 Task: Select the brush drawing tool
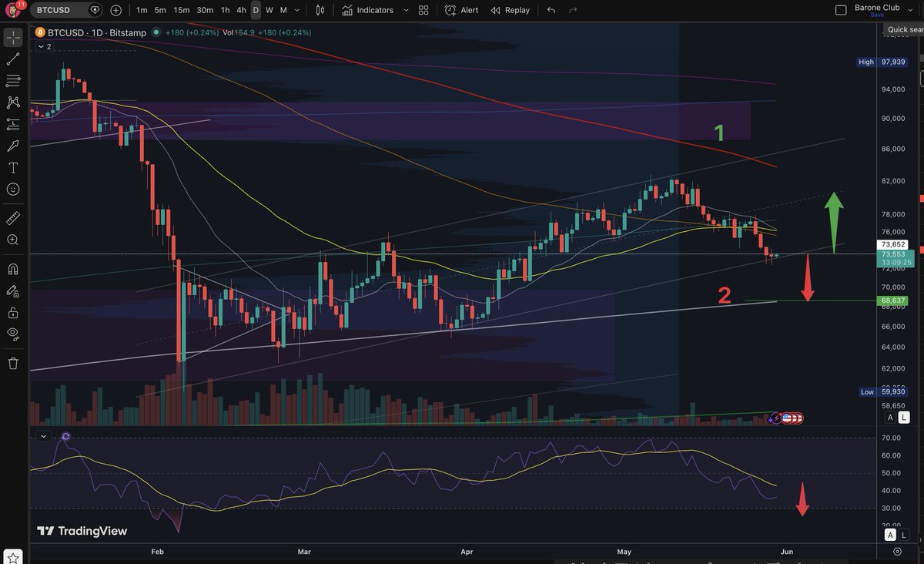tap(13, 146)
